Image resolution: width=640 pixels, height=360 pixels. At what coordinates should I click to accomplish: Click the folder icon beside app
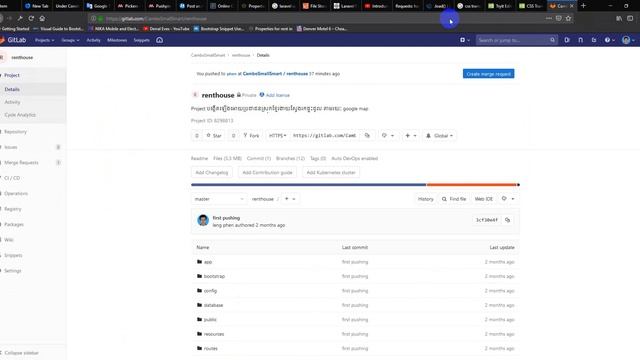click(200, 262)
